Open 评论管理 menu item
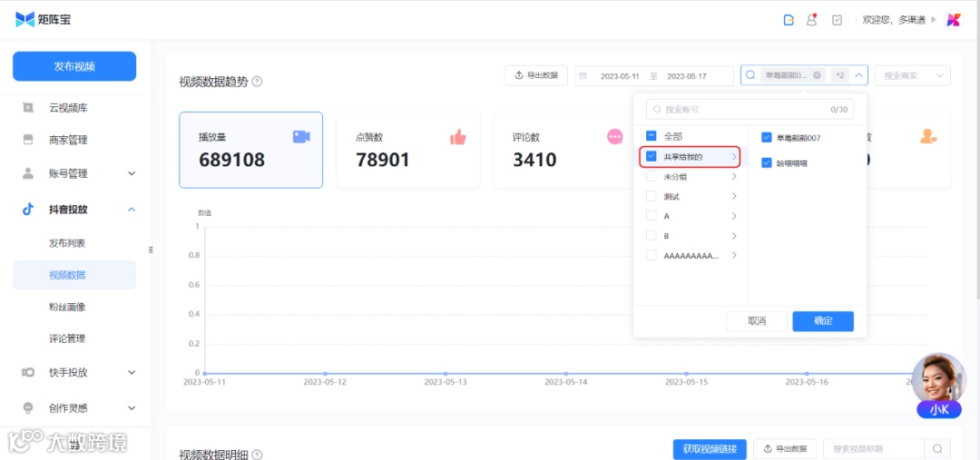This screenshot has width=980, height=460. [67, 338]
